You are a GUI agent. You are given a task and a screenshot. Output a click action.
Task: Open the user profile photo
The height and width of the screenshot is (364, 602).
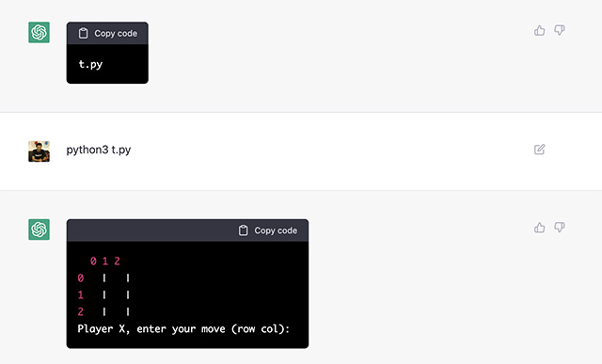point(39,151)
